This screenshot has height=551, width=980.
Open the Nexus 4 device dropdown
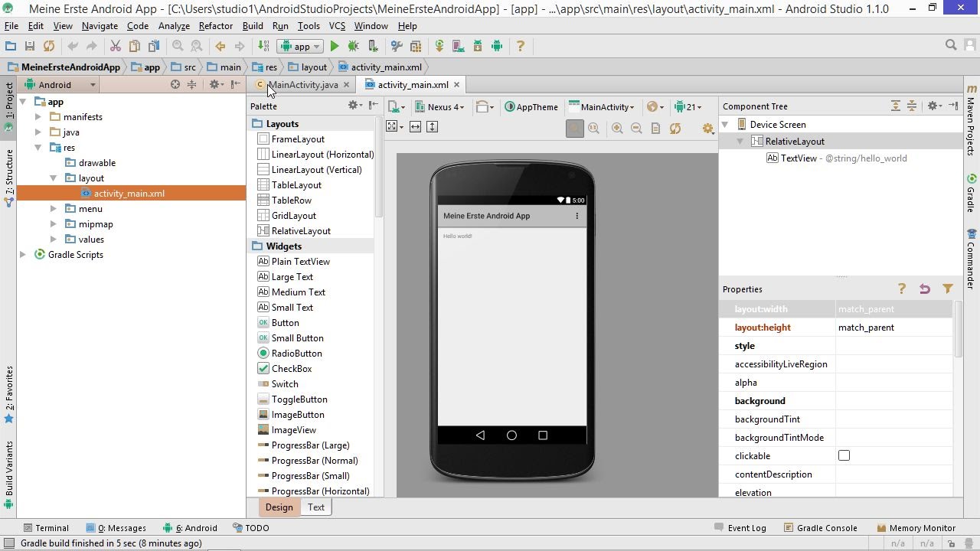click(x=440, y=106)
